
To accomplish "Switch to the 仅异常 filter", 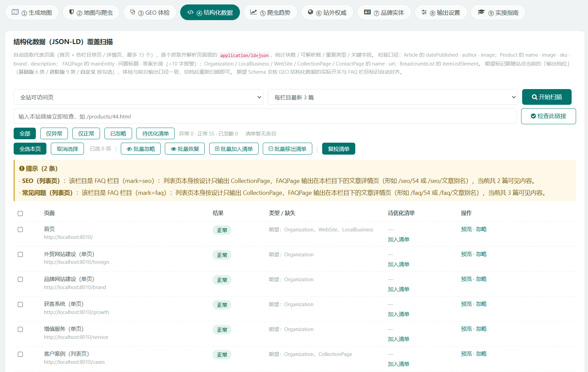I will coord(54,133).
